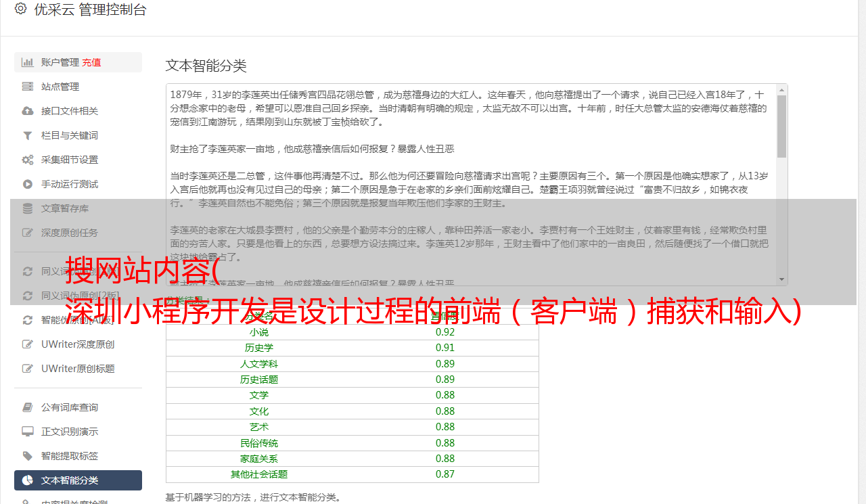Click the server icon for 站点管理

click(x=28, y=87)
